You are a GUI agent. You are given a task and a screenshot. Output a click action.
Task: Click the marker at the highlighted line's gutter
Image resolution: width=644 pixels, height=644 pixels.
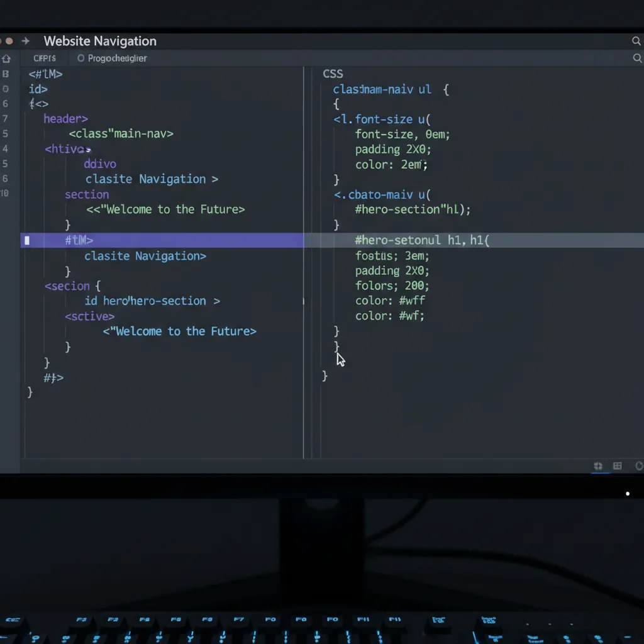[x=26, y=240]
